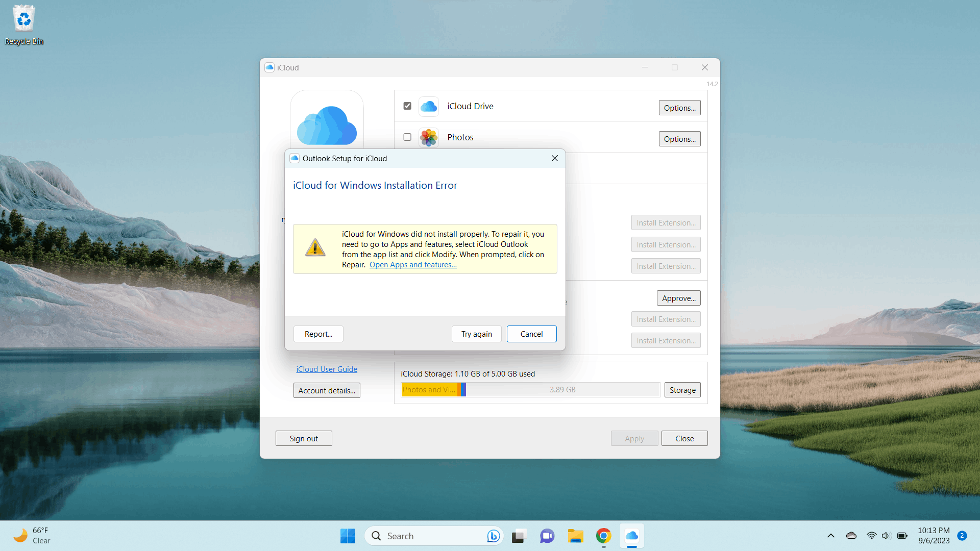Enable the Photos checkbox
Screen dimensions: 980x551
pyautogui.click(x=407, y=137)
